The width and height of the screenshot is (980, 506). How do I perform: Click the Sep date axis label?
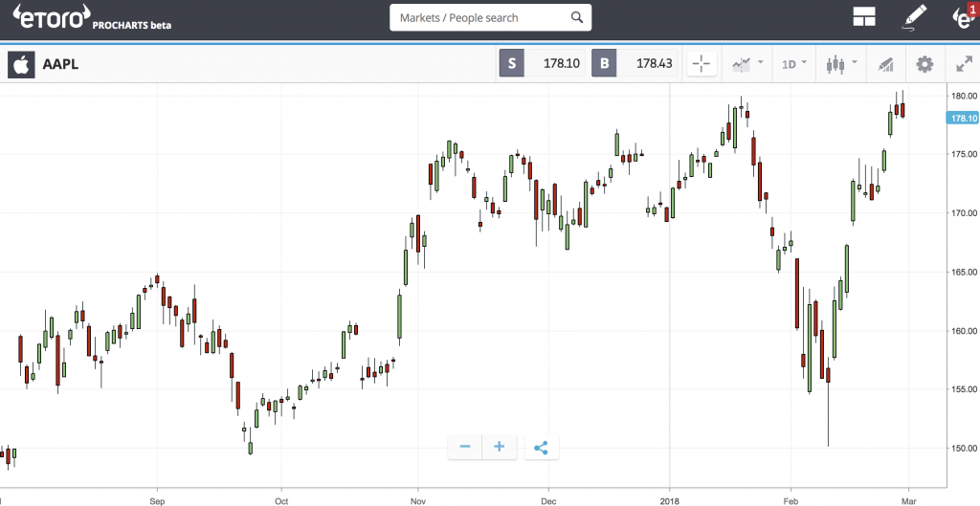click(157, 501)
